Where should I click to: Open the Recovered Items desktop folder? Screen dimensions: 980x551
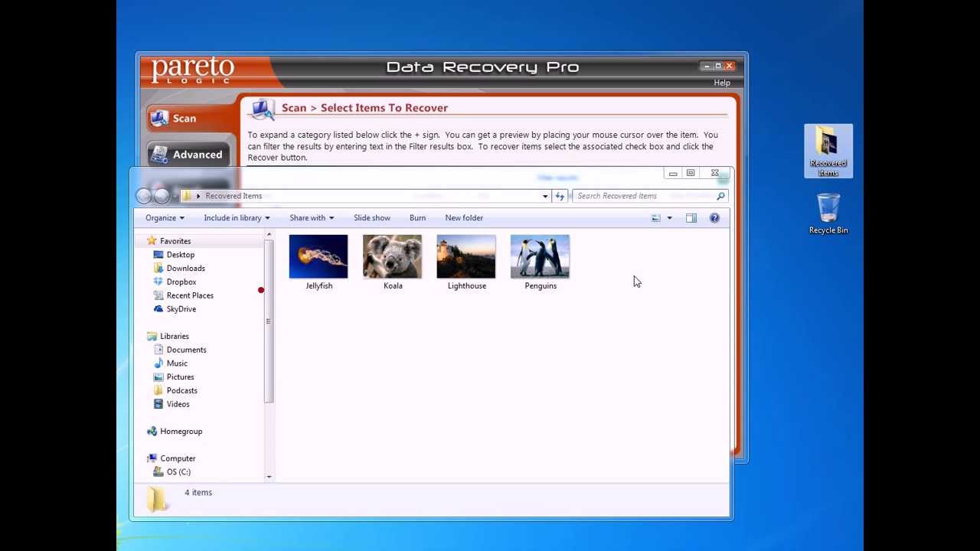(828, 152)
